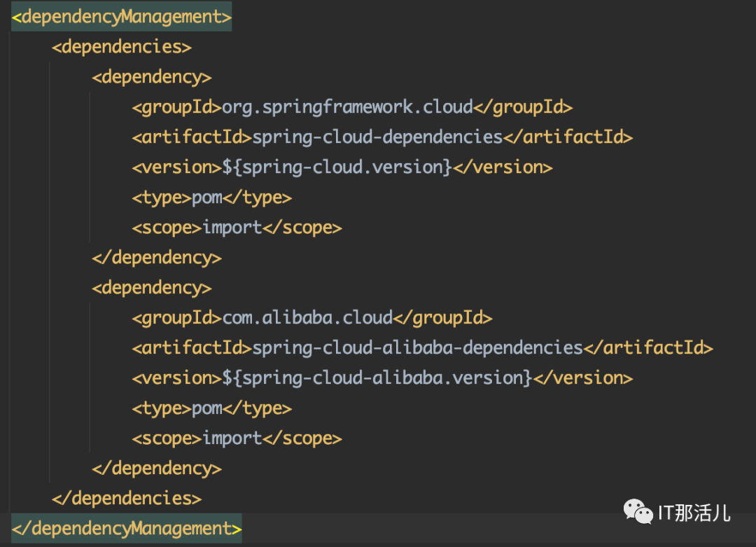Click the </groupId> tag after org.springframework.cloud

tap(523, 107)
